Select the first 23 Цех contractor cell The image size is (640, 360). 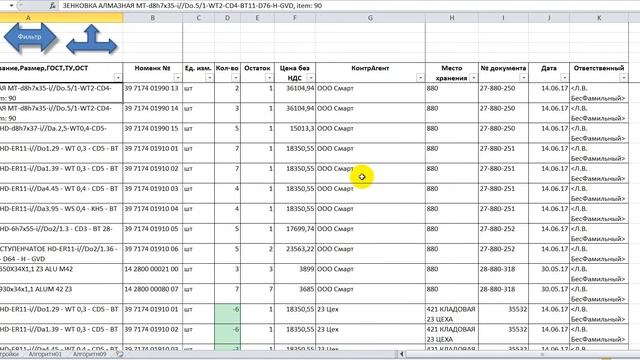[370, 313]
